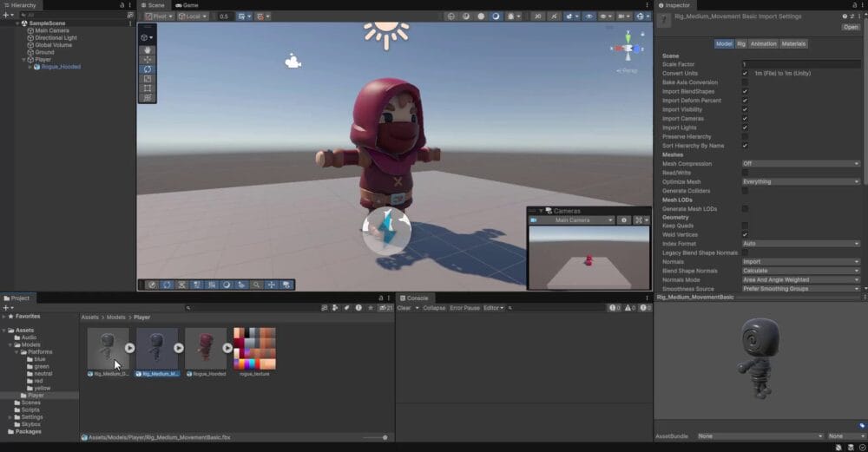
Task: Click the Project panel three-dot menu
Action: (389, 298)
